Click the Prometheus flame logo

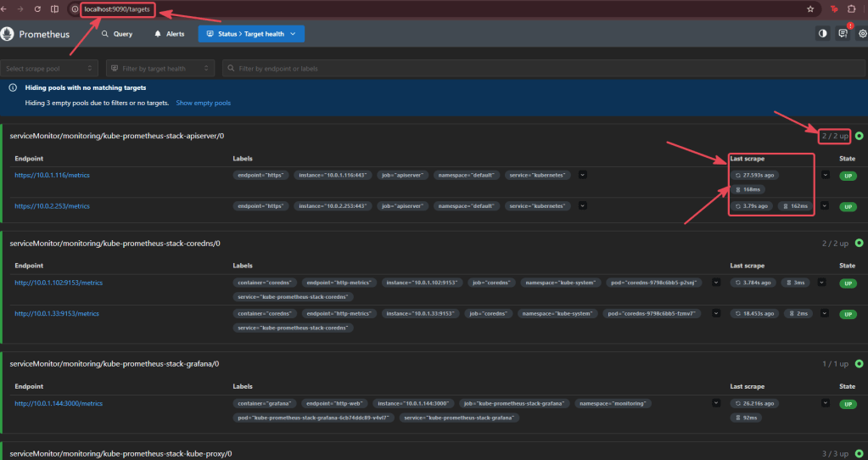7,34
